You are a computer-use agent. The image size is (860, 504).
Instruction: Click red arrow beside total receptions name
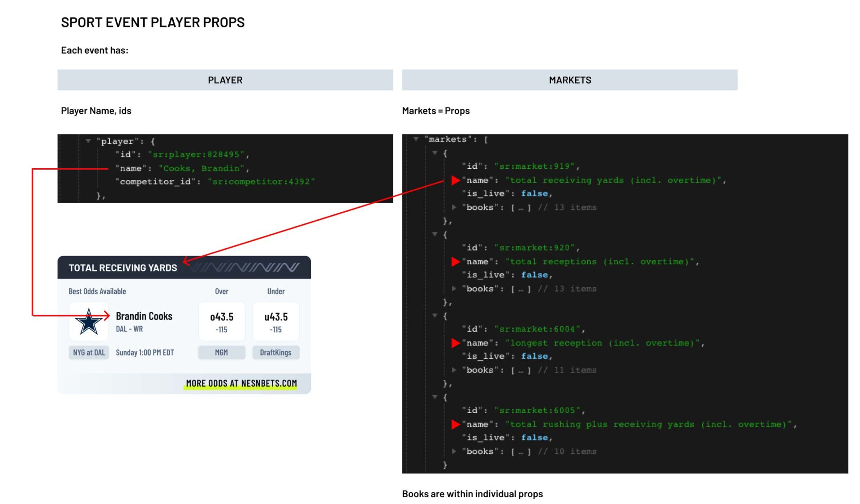(x=456, y=262)
